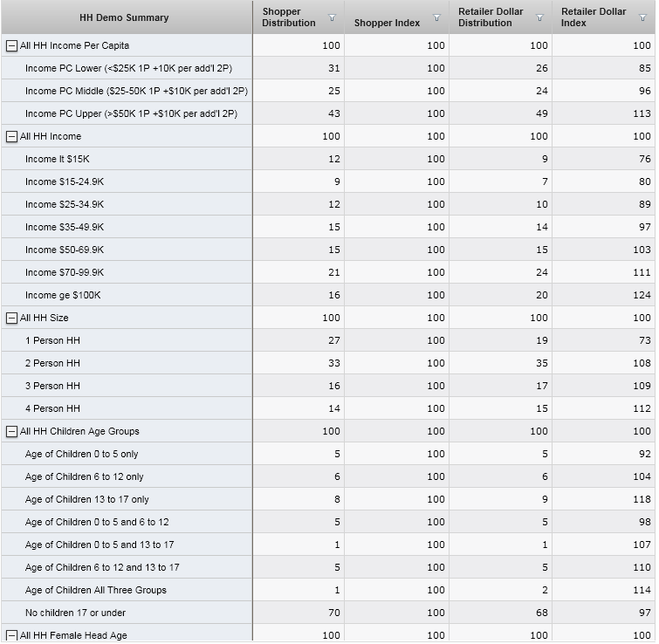This screenshot has width=659, height=644.
Task: Select the 1 Person HH row
Action: tap(52, 340)
